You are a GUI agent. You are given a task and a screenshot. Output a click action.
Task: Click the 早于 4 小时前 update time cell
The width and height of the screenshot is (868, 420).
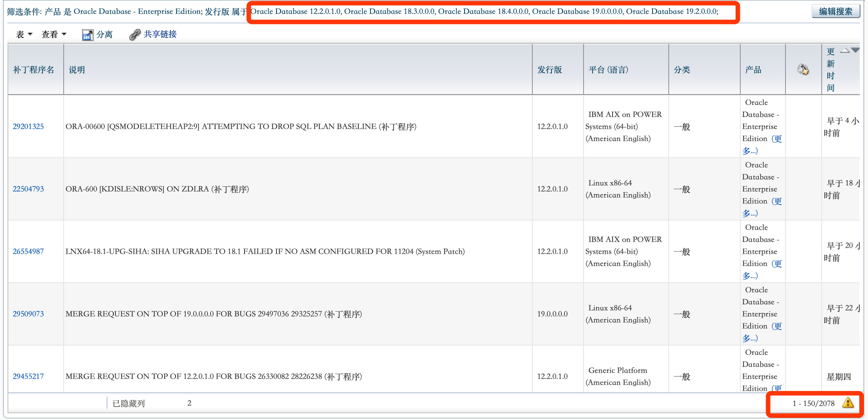[x=841, y=127]
